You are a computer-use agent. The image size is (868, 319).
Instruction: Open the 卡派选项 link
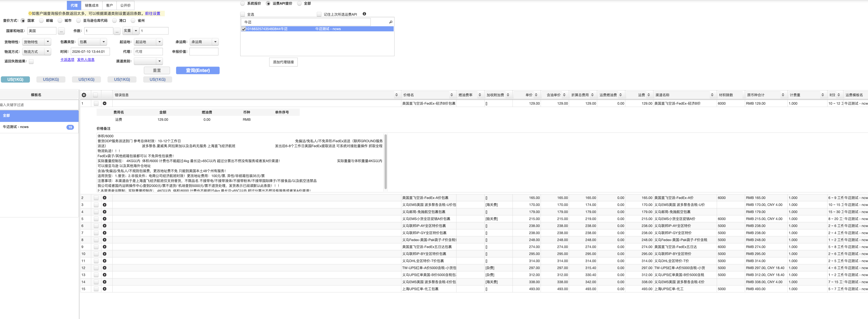coord(67,60)
